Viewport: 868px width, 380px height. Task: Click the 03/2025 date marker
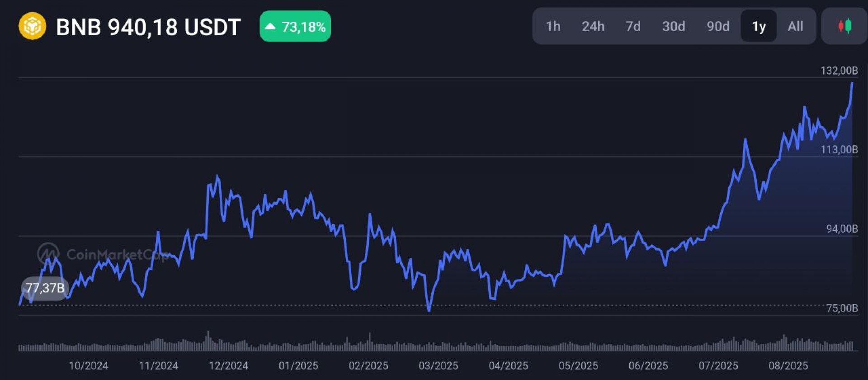438,366
